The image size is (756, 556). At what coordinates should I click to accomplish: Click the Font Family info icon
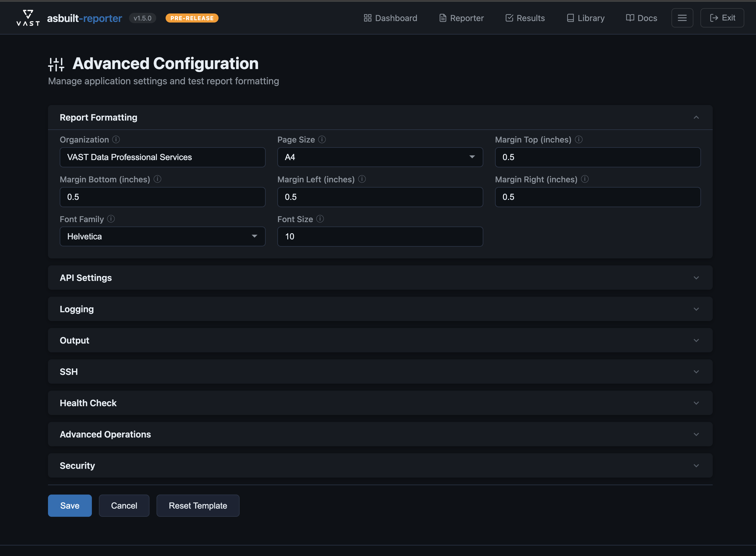tap(111, 219)
